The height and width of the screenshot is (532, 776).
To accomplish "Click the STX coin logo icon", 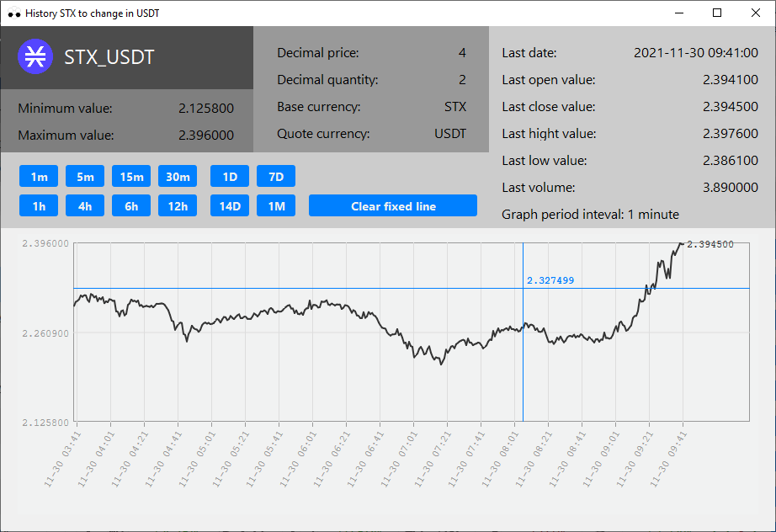I will click(x=35, y=56).
